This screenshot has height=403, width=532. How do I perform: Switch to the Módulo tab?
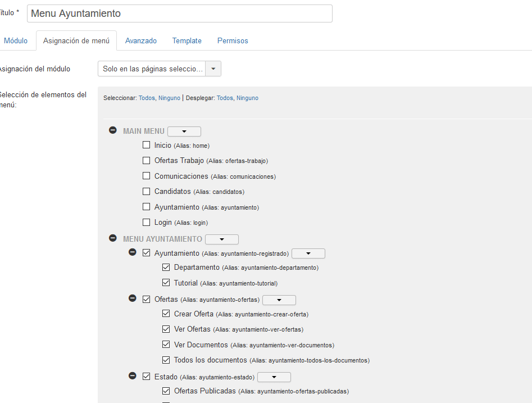click(x=16, y=40)
